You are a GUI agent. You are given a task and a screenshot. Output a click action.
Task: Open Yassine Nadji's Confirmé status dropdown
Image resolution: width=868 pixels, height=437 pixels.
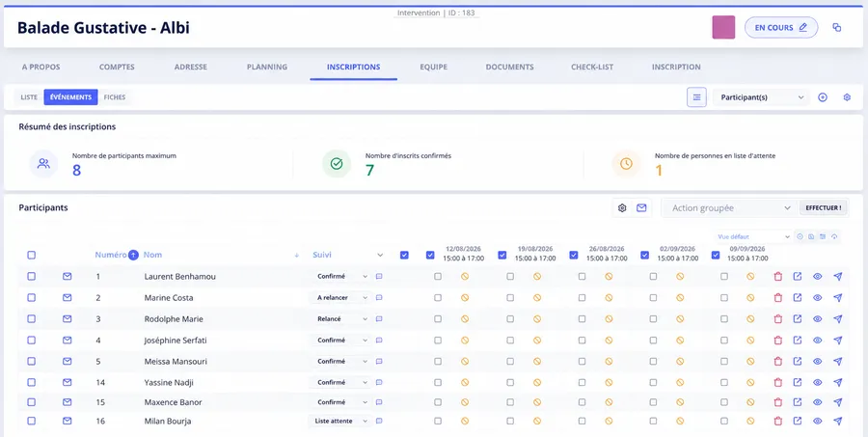(x=341, y=382)
